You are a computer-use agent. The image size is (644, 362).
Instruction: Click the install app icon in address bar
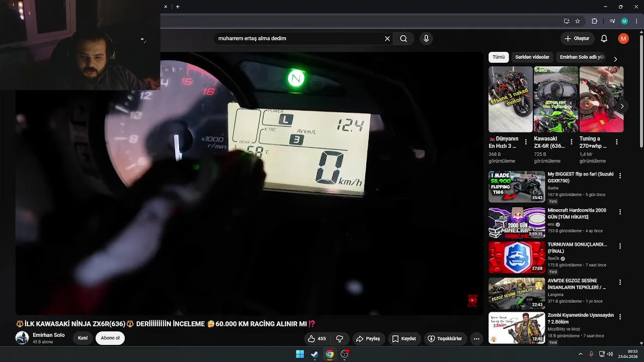pyautogui.click(x=567, y=21)
